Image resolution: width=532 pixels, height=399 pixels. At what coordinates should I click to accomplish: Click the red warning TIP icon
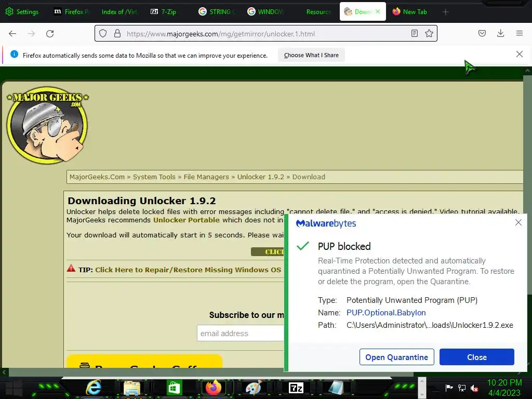coord(71,269)
